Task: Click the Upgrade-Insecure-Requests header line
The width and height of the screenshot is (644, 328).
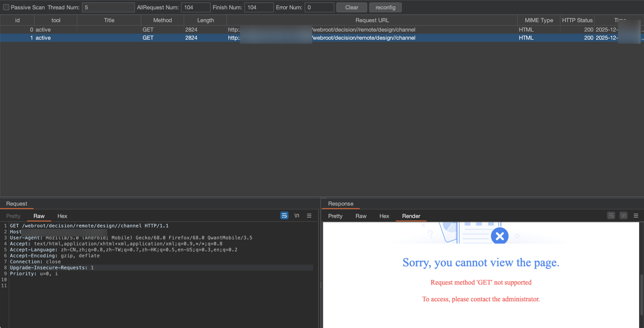Action: 52,268
